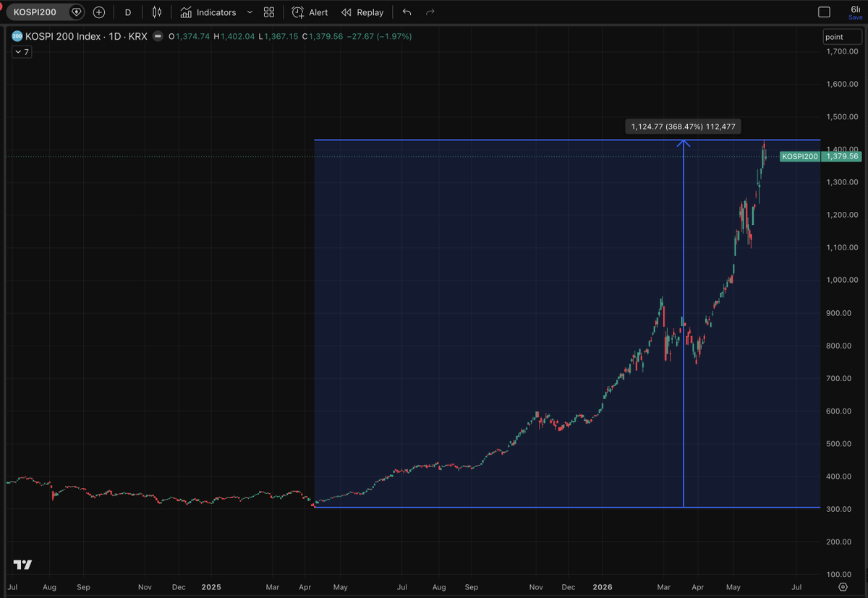Click the market status circle icon in legend
The width and height of the screenshot is (868, 598).
coord(158,36)
